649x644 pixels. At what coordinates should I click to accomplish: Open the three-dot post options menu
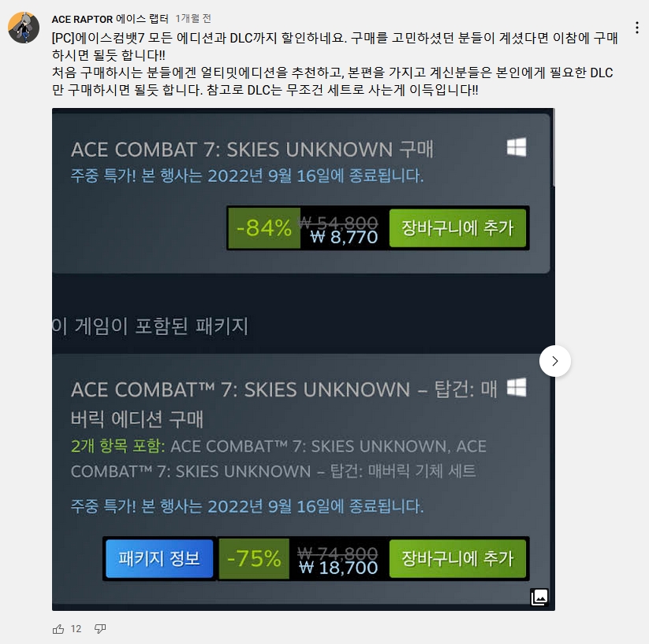tap(637, 28)
